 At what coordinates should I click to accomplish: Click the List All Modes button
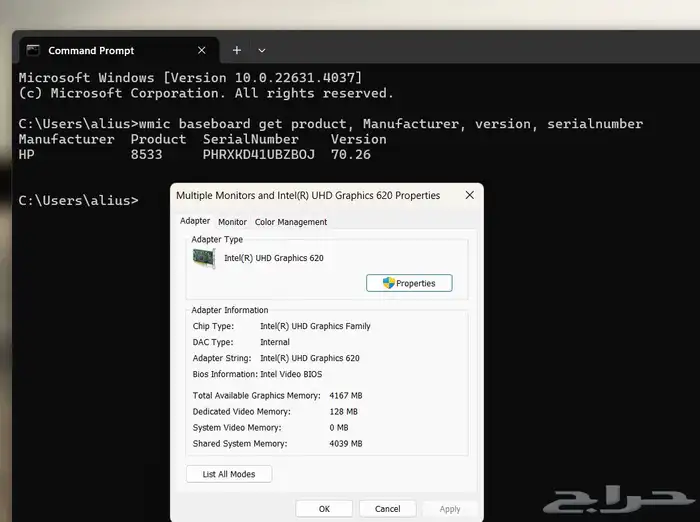tap(229, 474)
